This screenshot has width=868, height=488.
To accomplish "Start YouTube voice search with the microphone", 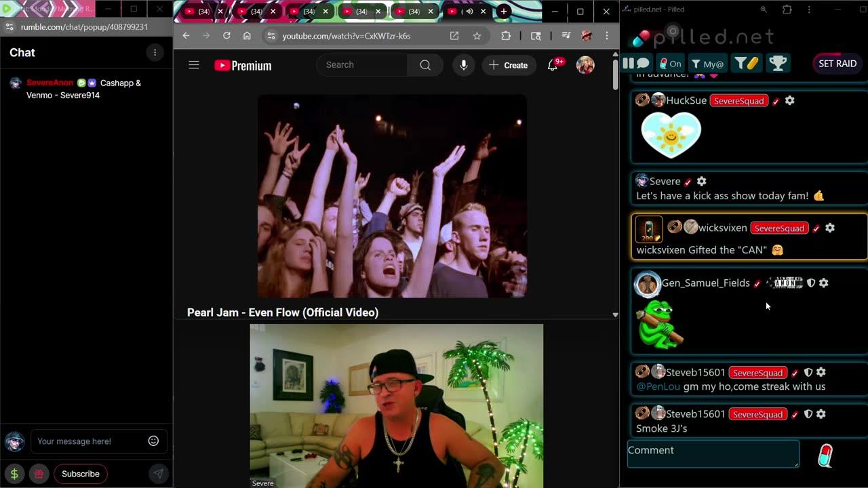I will 464,65.
